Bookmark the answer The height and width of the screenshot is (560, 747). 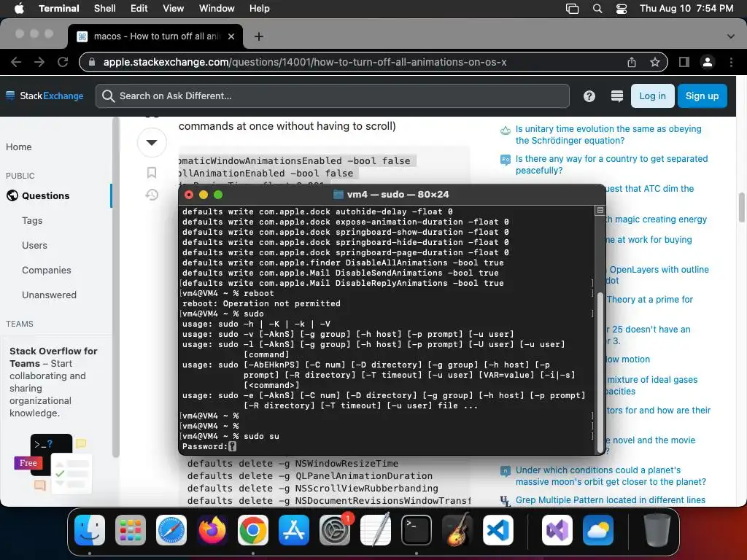(152, 172)
